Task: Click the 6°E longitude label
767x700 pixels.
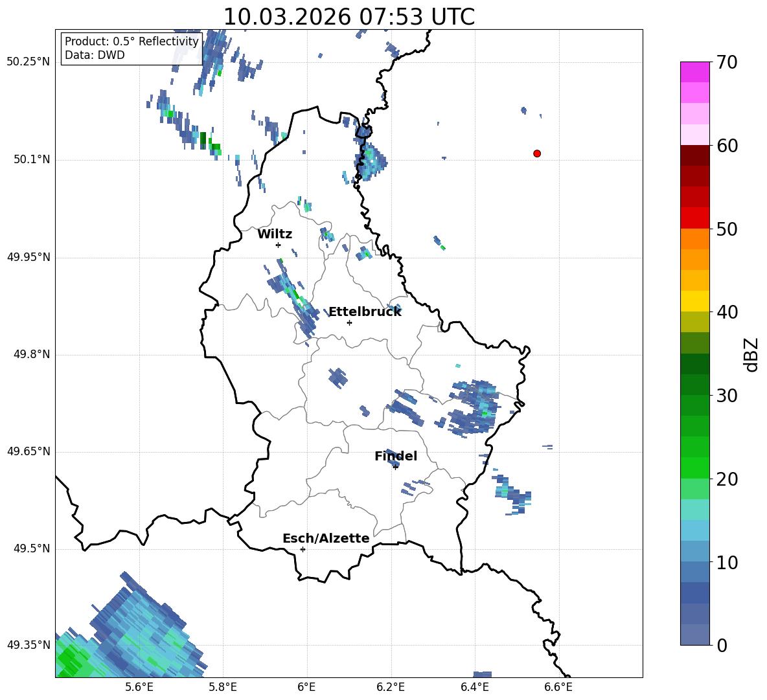Action: 306,687
